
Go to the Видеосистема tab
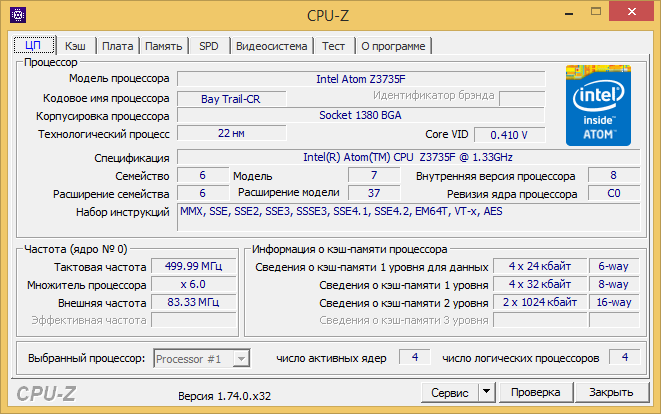point(271,46)
